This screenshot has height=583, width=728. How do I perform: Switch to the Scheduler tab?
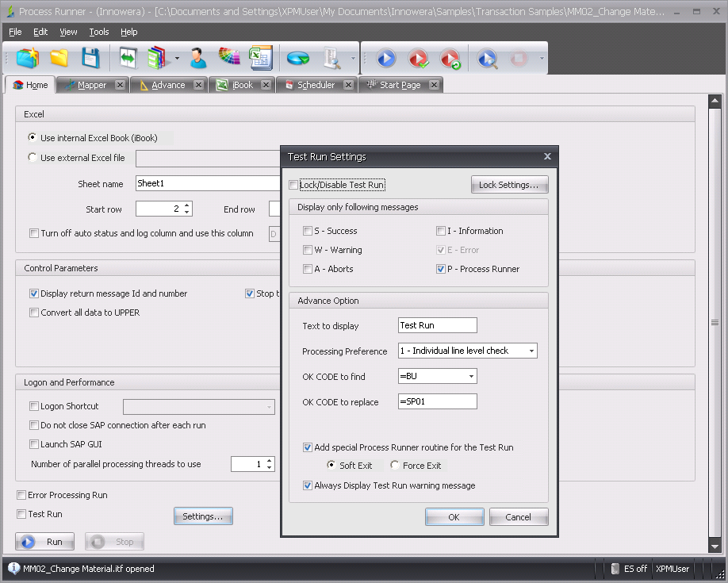[x=316, y=85]
